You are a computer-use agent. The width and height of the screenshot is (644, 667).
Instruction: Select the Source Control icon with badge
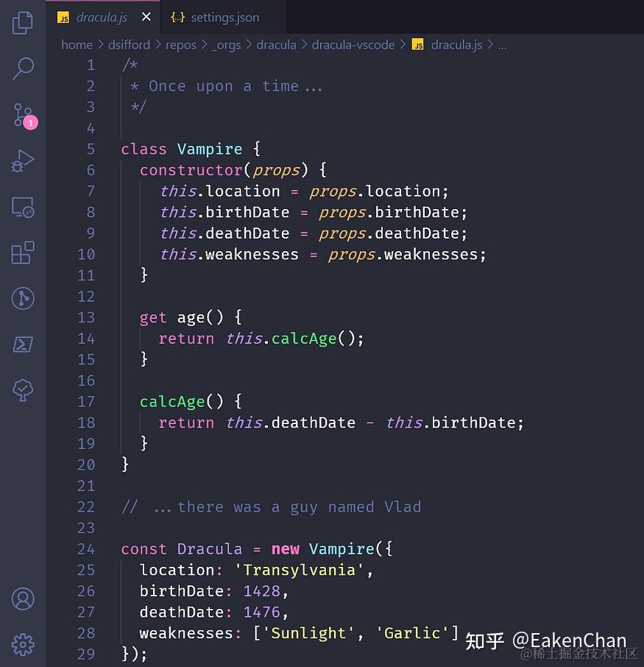[x=22, y=114]
